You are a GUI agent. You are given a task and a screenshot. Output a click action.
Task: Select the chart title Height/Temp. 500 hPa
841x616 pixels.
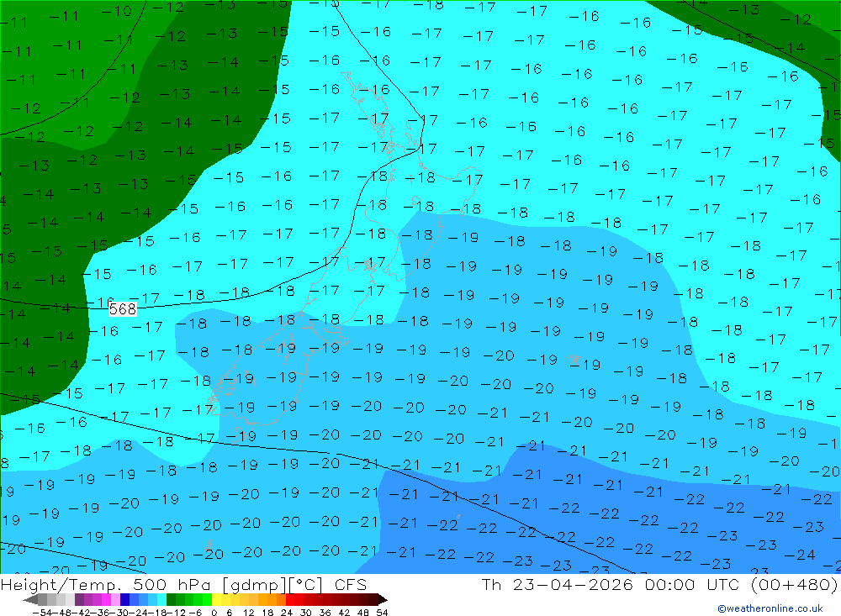(108, 584)
